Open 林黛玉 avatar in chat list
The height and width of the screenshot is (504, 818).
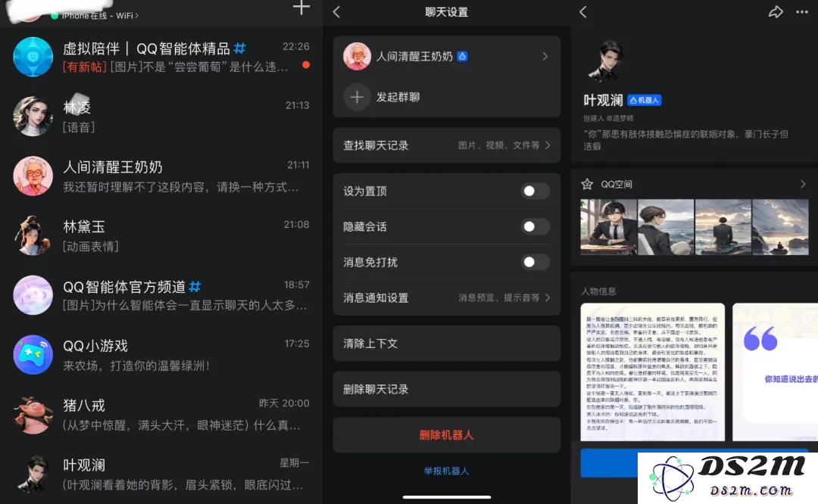coord(33,235)
